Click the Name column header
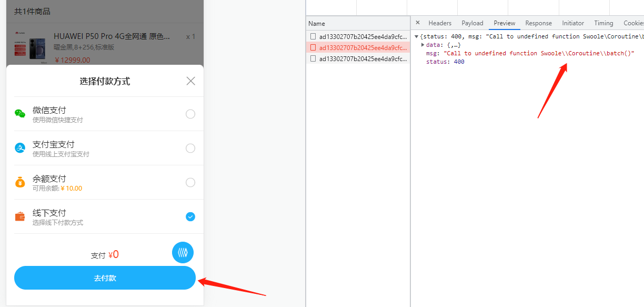 358,23
